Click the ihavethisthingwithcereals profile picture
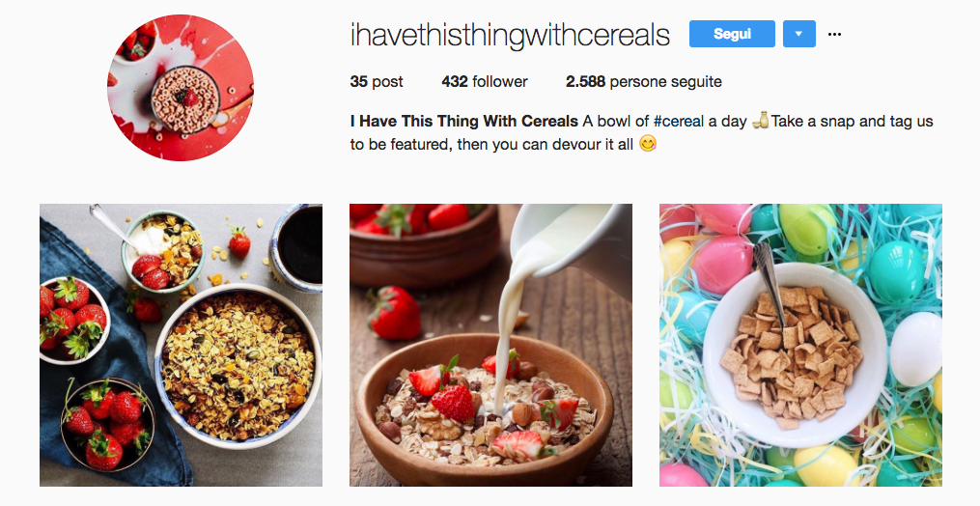Viewport: 980px width, 506px height. (x=181, y=88)
